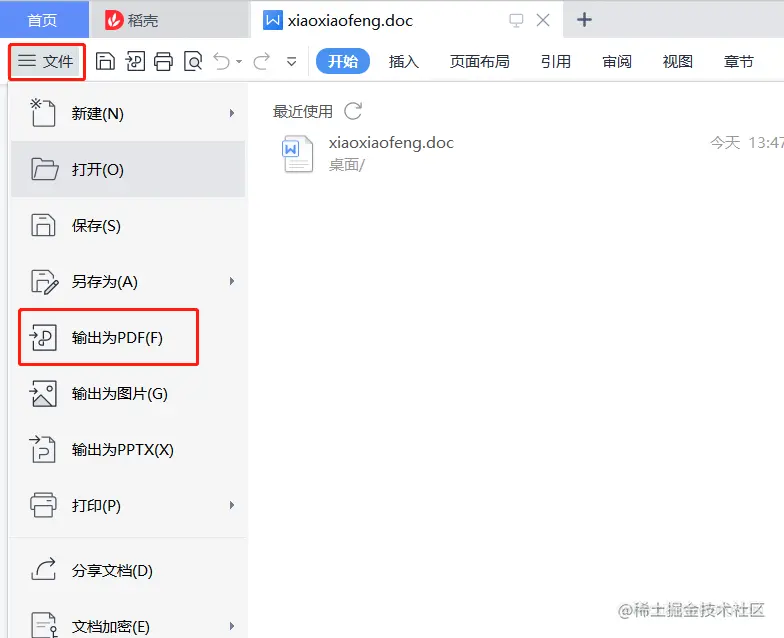Open the 审阅 ribbon tab
Screen dimensions: 784x638
tap(617, 62)
